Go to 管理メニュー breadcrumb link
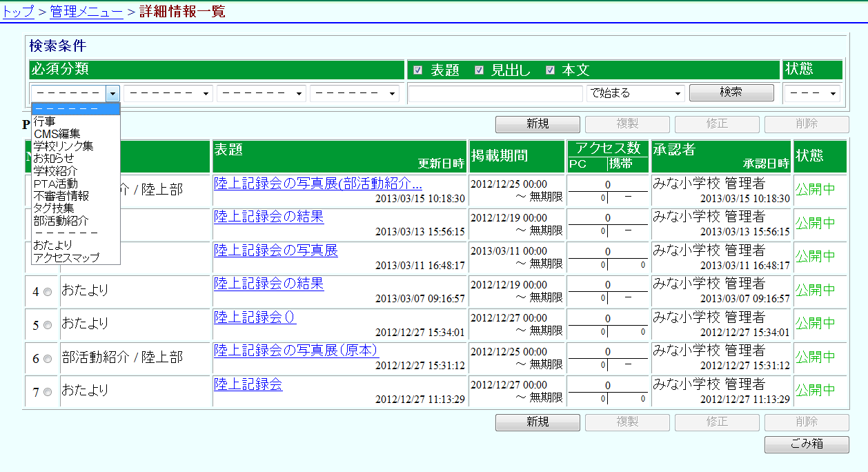The width and height of the screenshot is (868, 472). point(87,11)
